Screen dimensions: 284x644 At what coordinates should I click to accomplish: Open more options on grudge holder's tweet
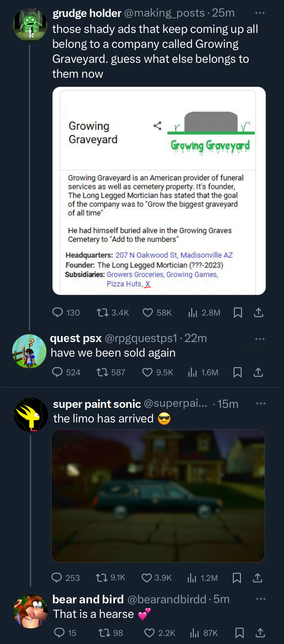[260, 13]
